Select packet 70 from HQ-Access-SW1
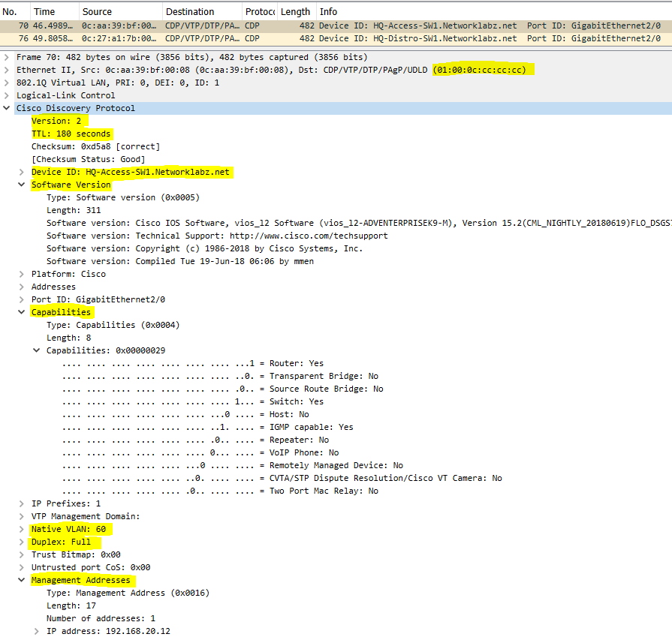This screenshot has height=640, width=672. (336, 26)
